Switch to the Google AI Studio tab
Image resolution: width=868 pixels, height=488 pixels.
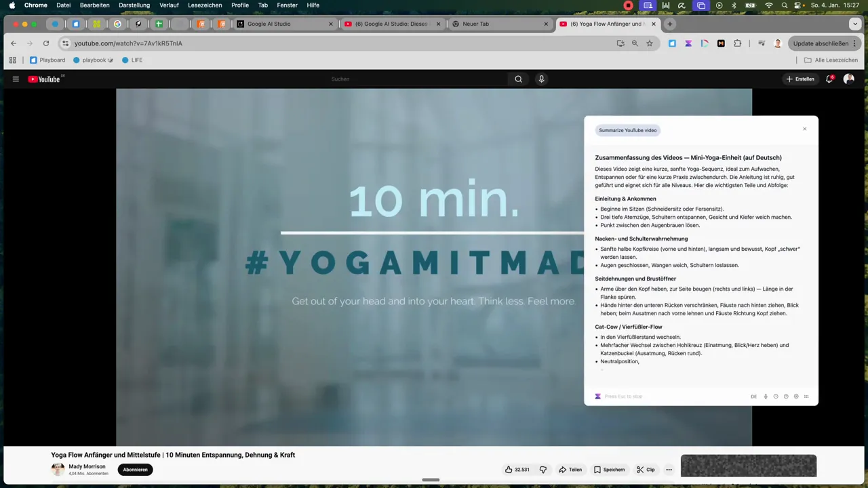tap(285, 24)
